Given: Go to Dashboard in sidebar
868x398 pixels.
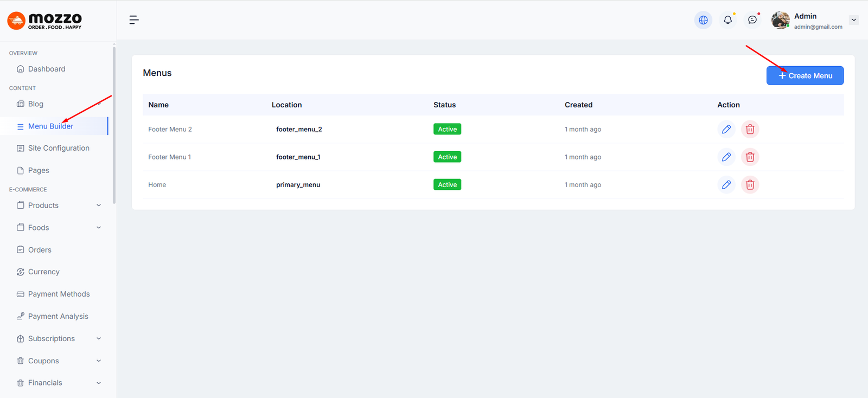Looking at the screenshot, I should (47, 69).
